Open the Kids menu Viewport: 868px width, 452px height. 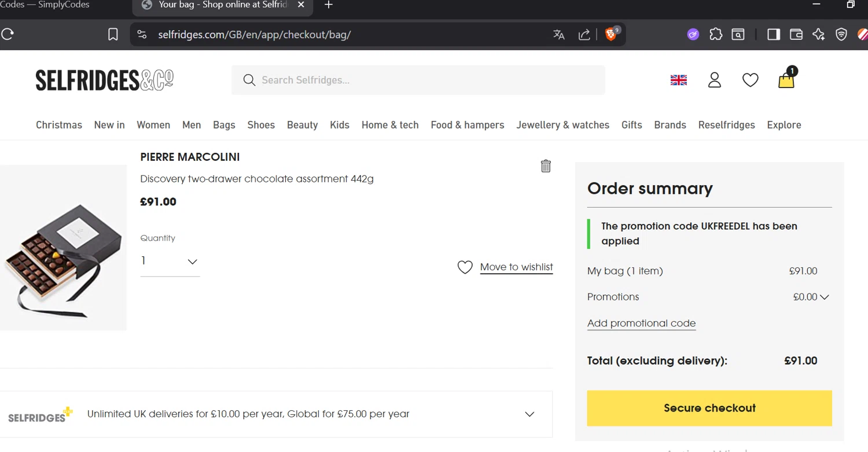340,125
